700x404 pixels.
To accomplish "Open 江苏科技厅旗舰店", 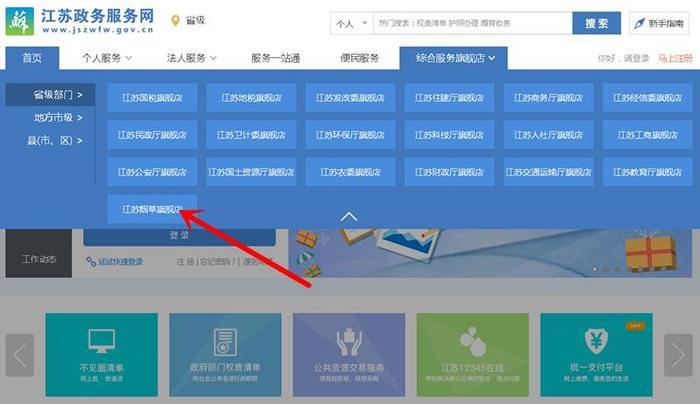I will coord(449,134).
